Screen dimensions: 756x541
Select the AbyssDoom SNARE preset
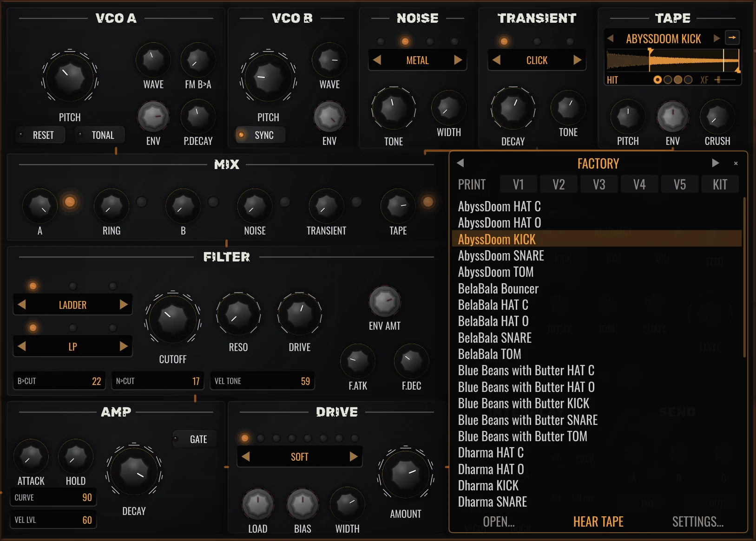pyautogui.click(x=597, y=255)
